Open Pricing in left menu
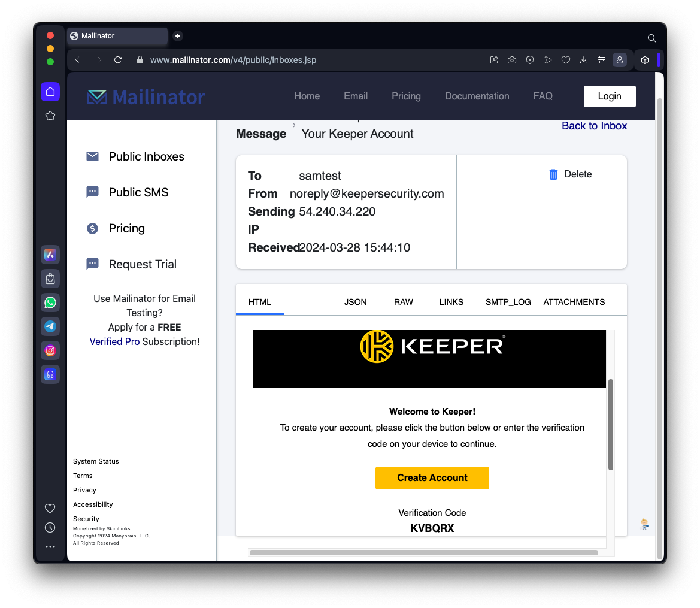 (x=115, y=228)
